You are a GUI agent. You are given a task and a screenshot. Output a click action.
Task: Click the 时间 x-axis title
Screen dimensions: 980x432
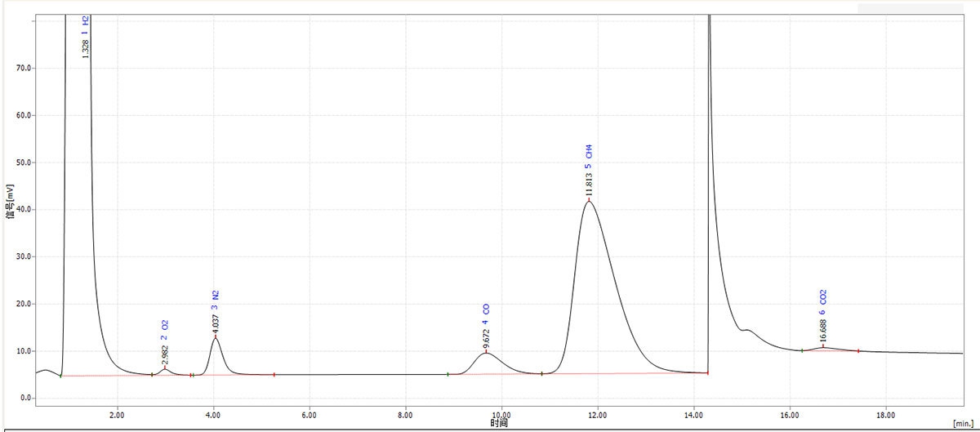click(499, 423)
